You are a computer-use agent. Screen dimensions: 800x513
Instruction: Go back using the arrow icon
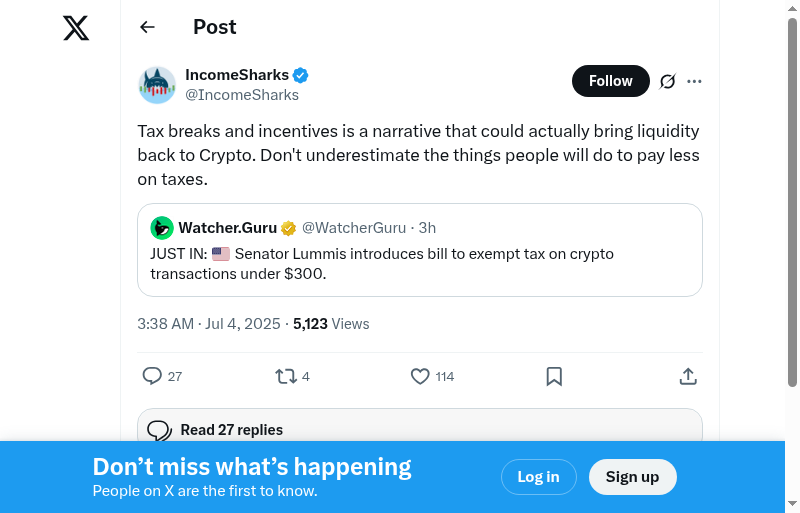point(148,27)
